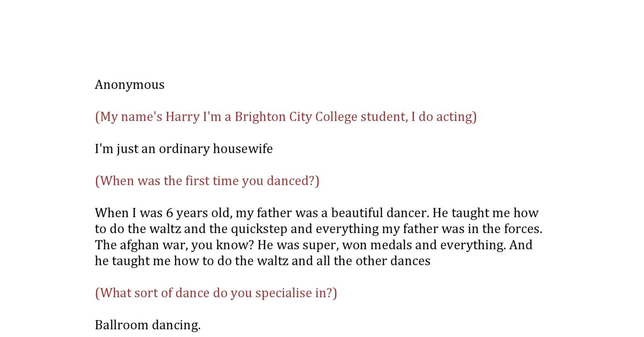Click the word "beautiful" in the paragraph

(357, 213)
